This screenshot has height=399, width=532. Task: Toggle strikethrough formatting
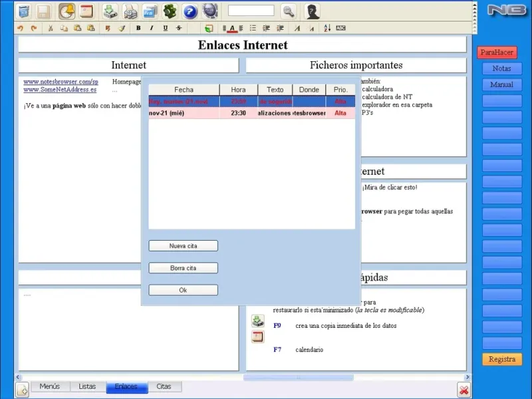click(179, 28)
